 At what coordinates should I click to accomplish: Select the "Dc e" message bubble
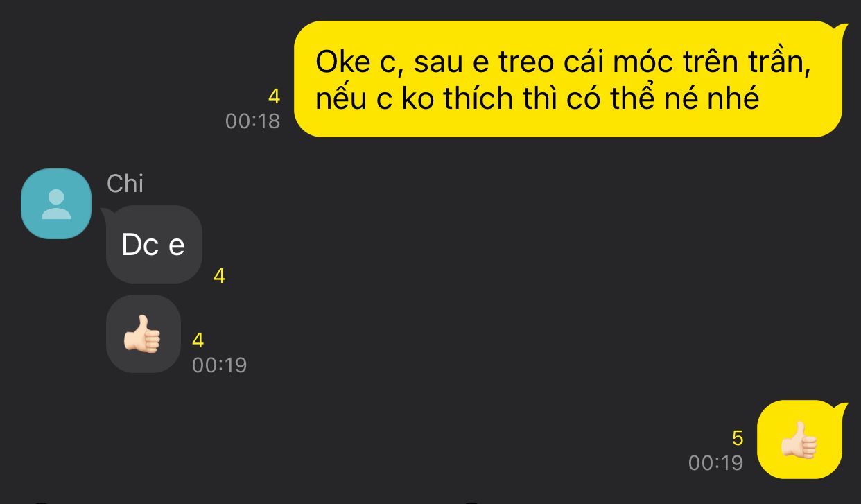(x=154, y=244)
